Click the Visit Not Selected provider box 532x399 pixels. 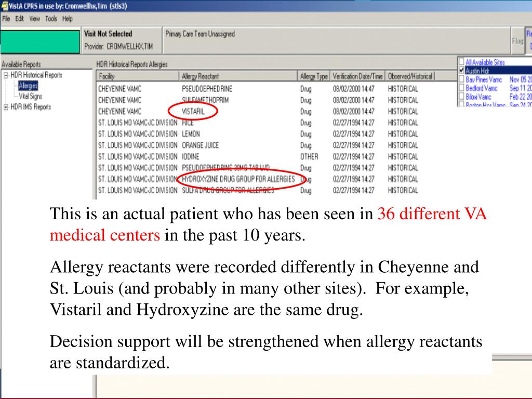(x=122, y=40)
